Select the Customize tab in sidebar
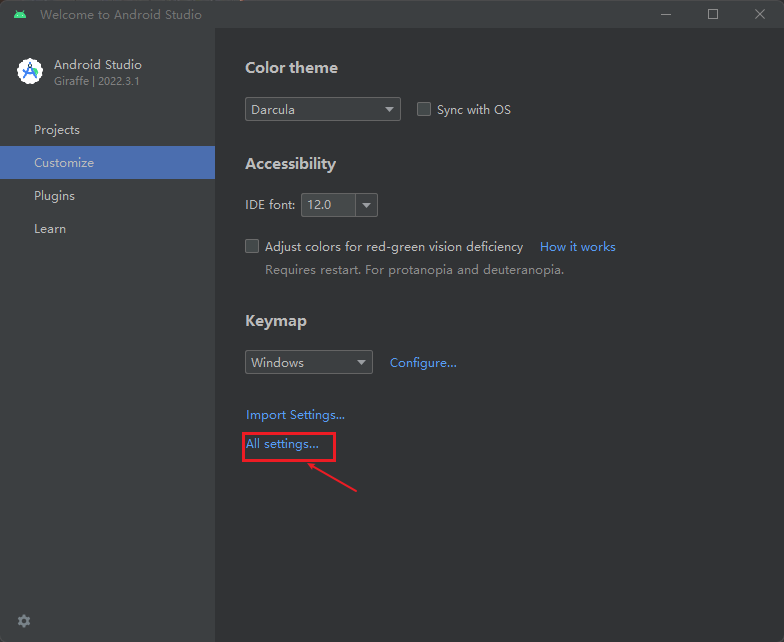Image resolution: width=784 pixels, height=642 pixels. pos(64,163)
